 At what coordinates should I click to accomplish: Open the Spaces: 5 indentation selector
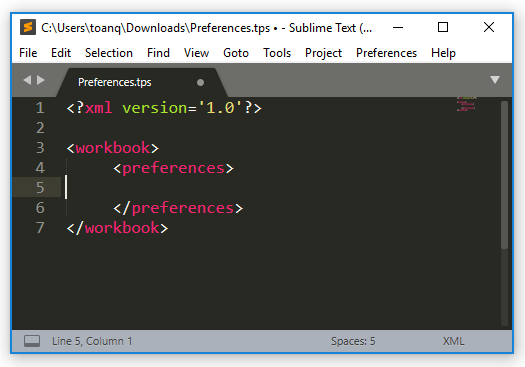click(353, 341)
